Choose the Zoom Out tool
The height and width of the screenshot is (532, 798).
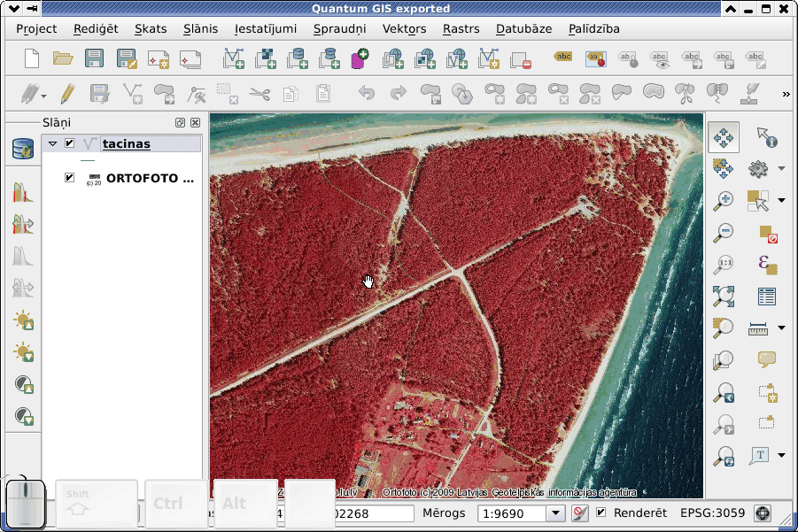pos(724,233)
